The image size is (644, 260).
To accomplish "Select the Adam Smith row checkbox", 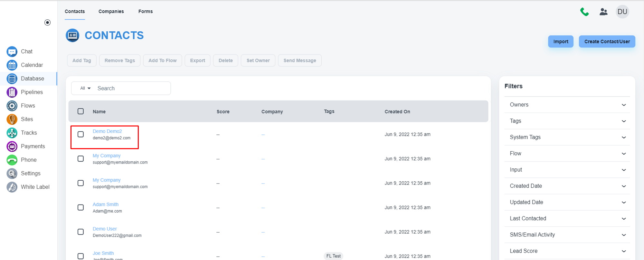I will click(x=80, y=207).
